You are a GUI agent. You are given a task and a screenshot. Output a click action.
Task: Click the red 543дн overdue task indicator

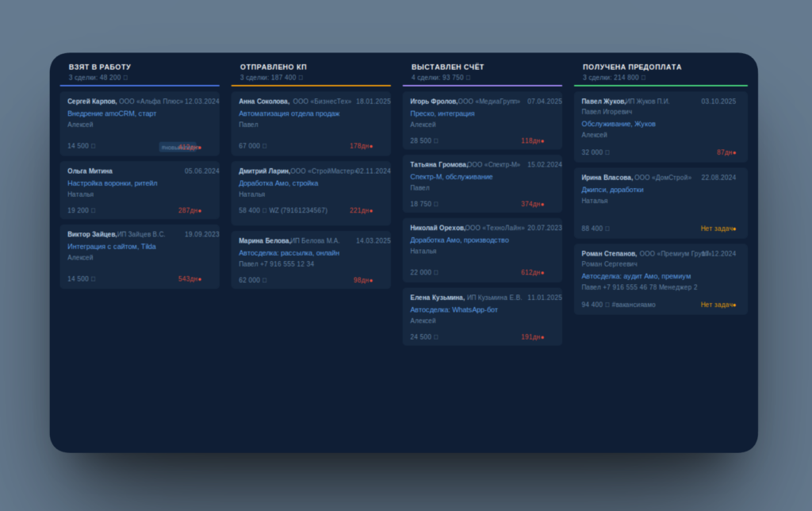tap(190, 279)
